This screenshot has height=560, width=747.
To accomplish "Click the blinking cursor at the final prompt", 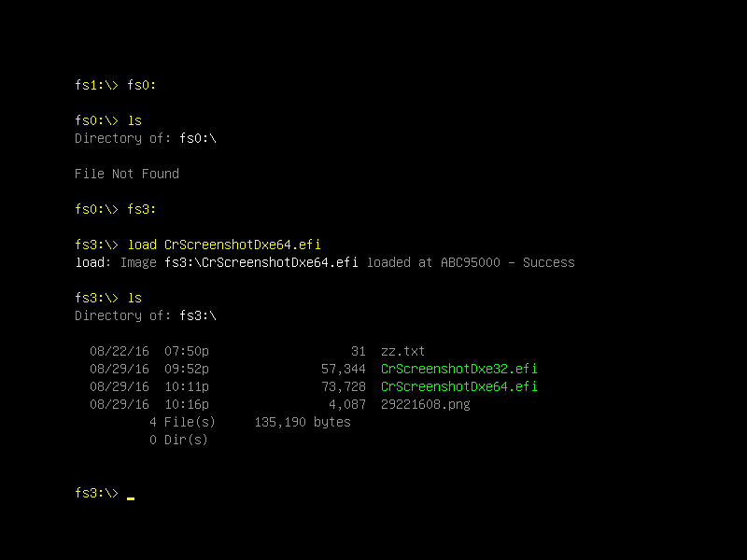I will (131, 498).
